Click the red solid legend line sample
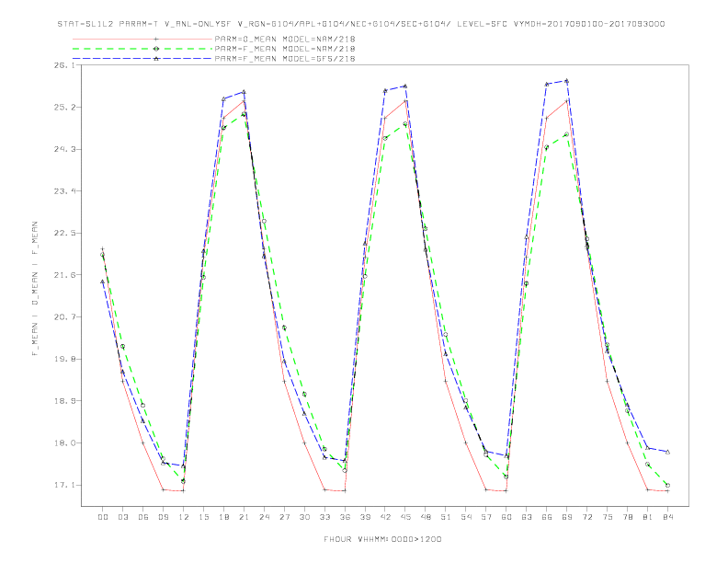 coord(142,39)
